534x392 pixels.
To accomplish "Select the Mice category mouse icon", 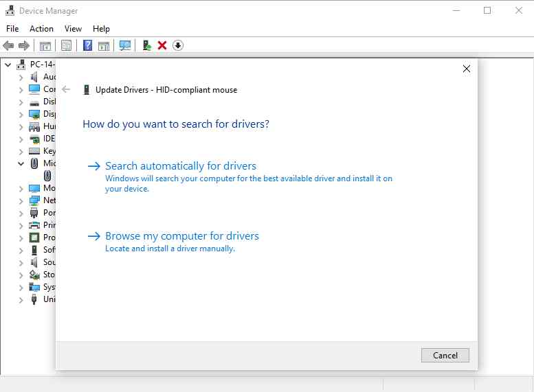I will [x=34, y=163].
